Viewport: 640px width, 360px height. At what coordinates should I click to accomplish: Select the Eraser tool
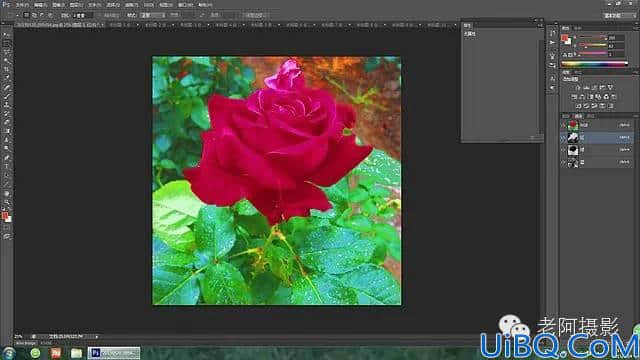[7, 122]
